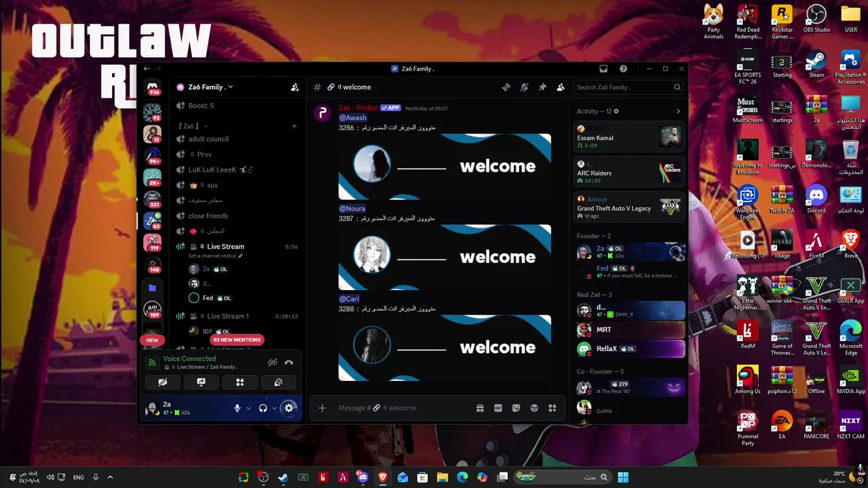Open Discord help question mark icon
Image resolution: width=868 pixels, height=488 pixels.
click(x=623, y=68)
